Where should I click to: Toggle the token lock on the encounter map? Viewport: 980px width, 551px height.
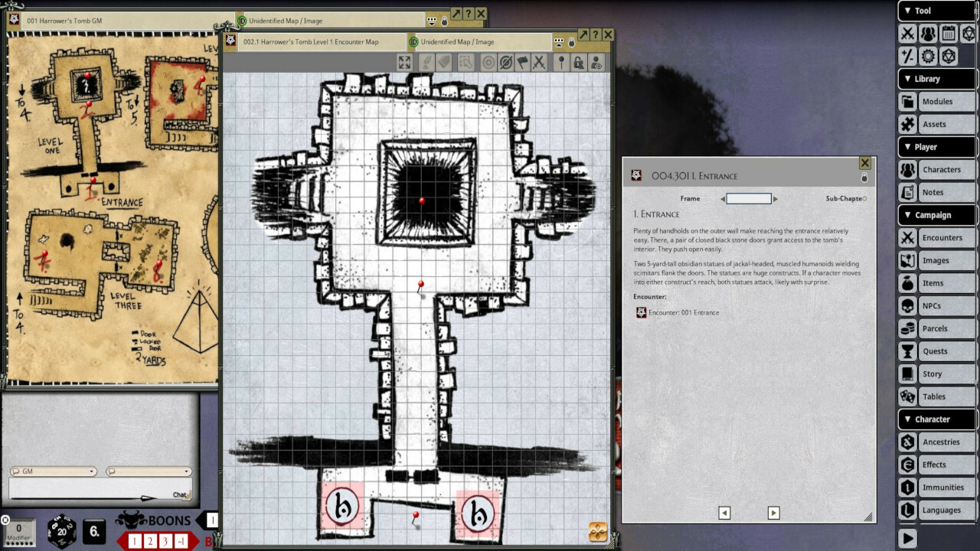click(580, 63)
